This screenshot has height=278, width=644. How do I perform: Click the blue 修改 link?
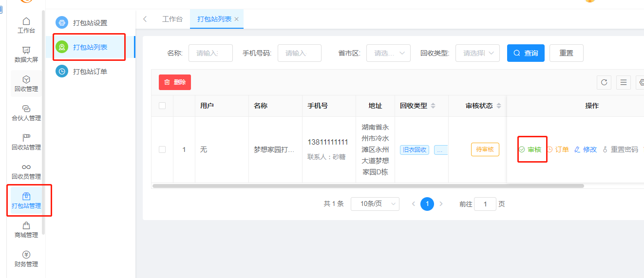(586, 149)
